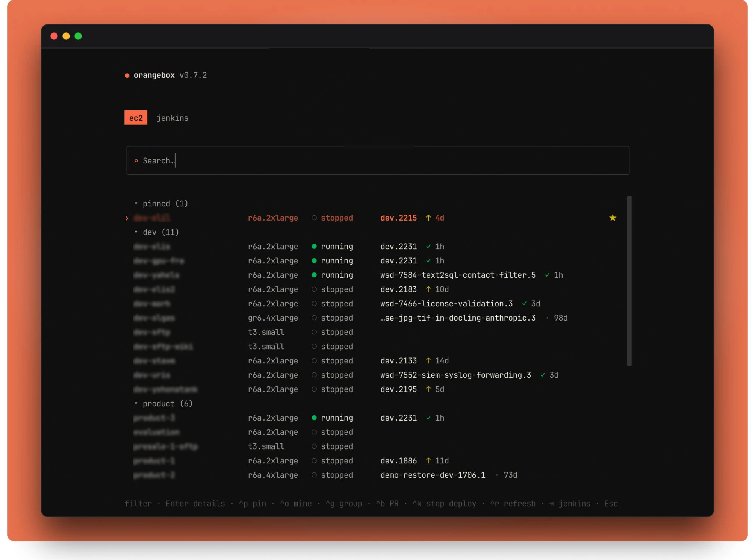Screen dimensions: 755x560
Task: Select the wsd-7584-text2sql-contact-filter.5 deployment
Action: pyautogui.click(x=458, y=275)
